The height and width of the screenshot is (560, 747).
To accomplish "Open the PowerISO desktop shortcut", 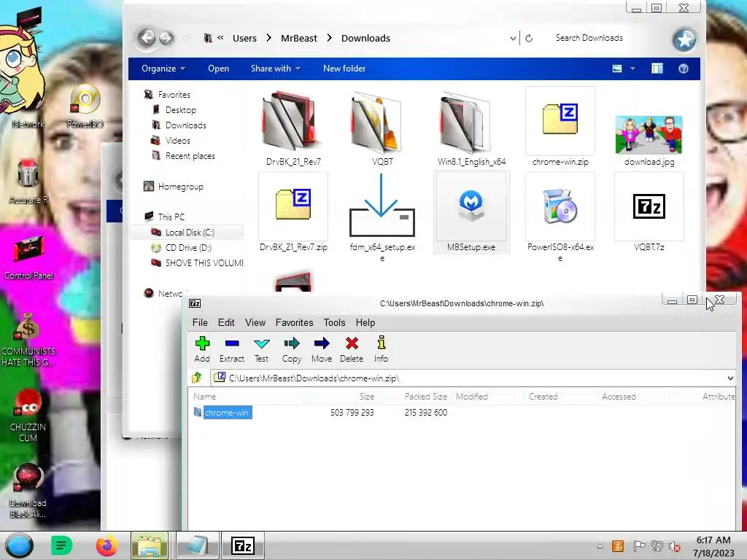I will click(x=85, y=106).
